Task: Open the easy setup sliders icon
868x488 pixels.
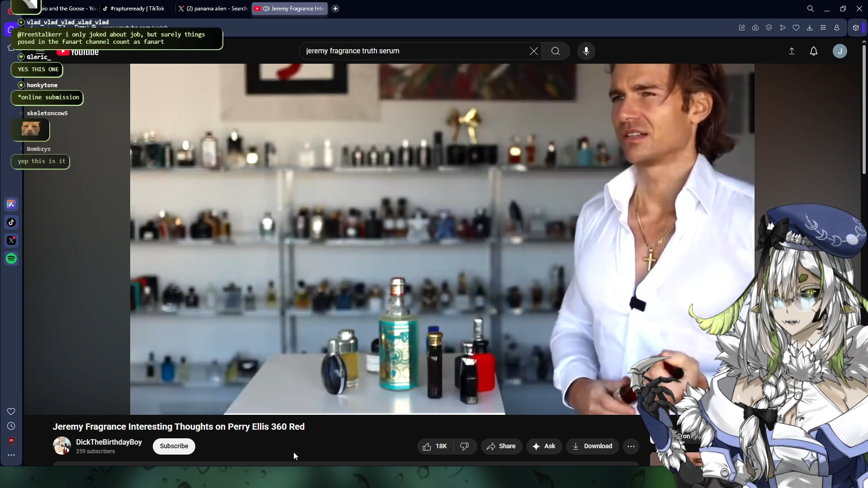Action: click(823, 28)
